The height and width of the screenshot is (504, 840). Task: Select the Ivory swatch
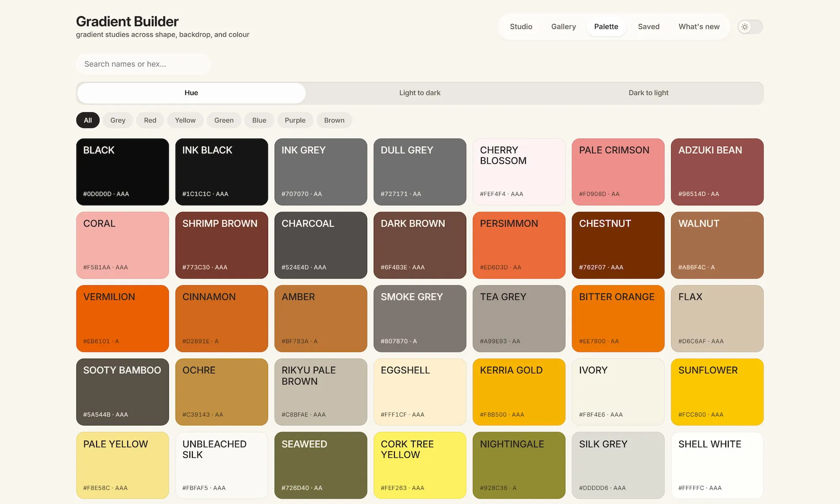618,392
